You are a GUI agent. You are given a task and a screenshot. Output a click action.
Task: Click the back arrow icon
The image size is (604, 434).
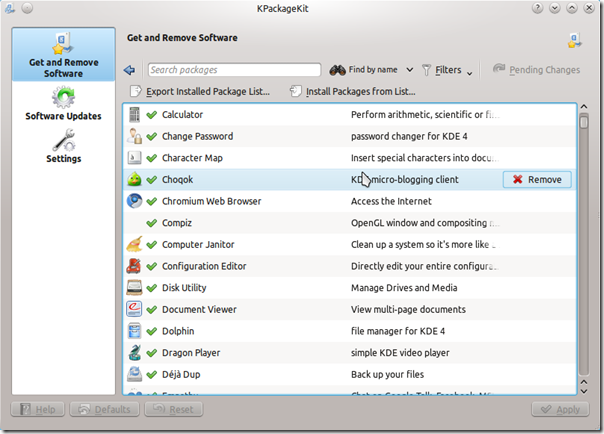(x=130, y=70)
